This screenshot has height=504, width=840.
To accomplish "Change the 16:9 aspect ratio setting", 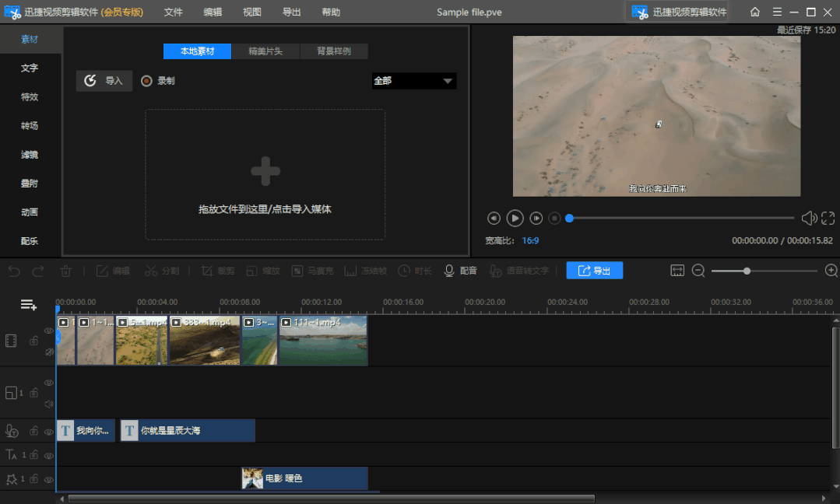I will [530, 241].
